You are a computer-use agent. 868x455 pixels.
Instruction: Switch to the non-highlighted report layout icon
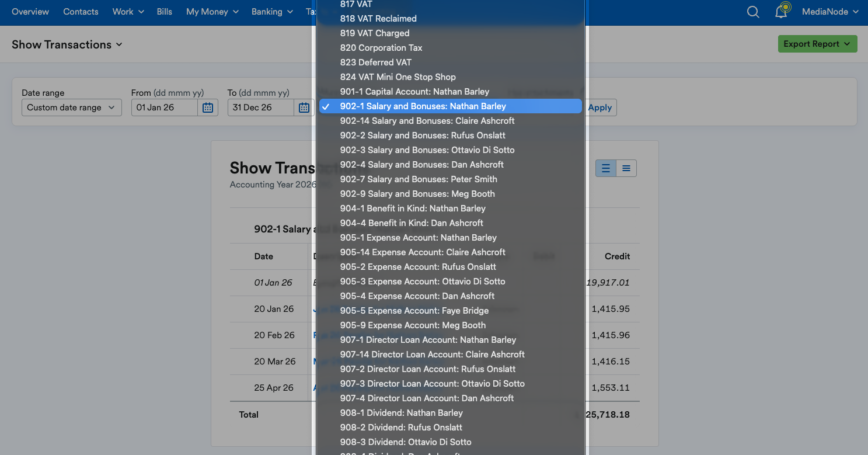click(x=626, y=168)
